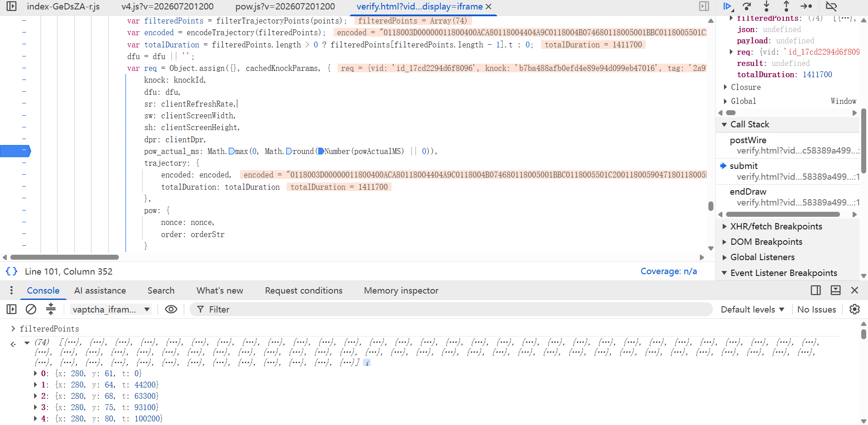Image resolution: width=868 pixels, height=425 pixels.
Task: Open drawer more options menu
Action: point(11,290)
